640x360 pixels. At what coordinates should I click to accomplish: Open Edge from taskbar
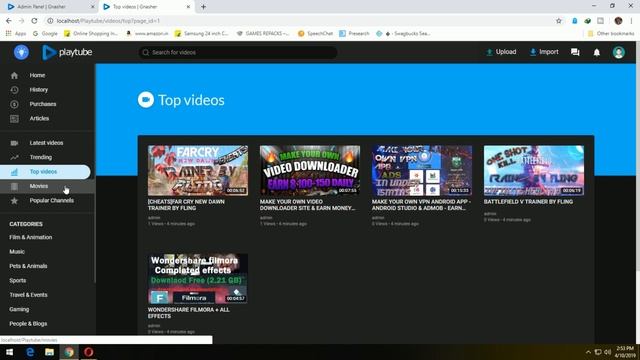[x=30, y=352]
